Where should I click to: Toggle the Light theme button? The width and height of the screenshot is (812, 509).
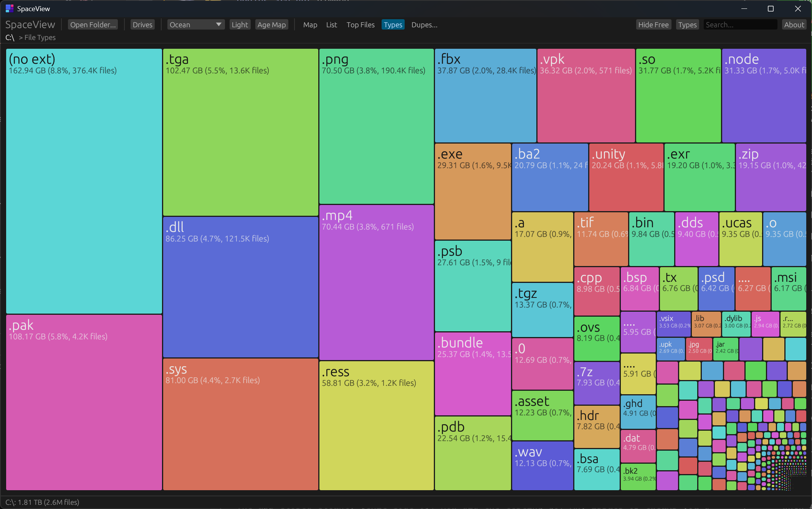click(x=240, y=25)
